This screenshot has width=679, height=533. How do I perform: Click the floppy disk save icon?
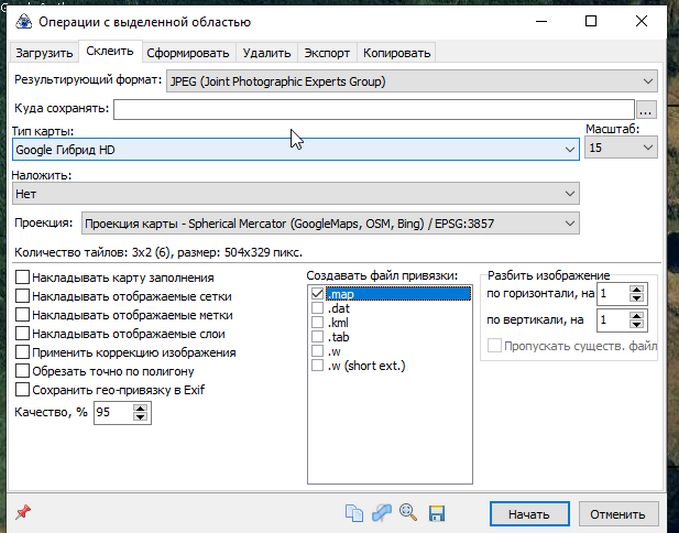coord(436,514)
